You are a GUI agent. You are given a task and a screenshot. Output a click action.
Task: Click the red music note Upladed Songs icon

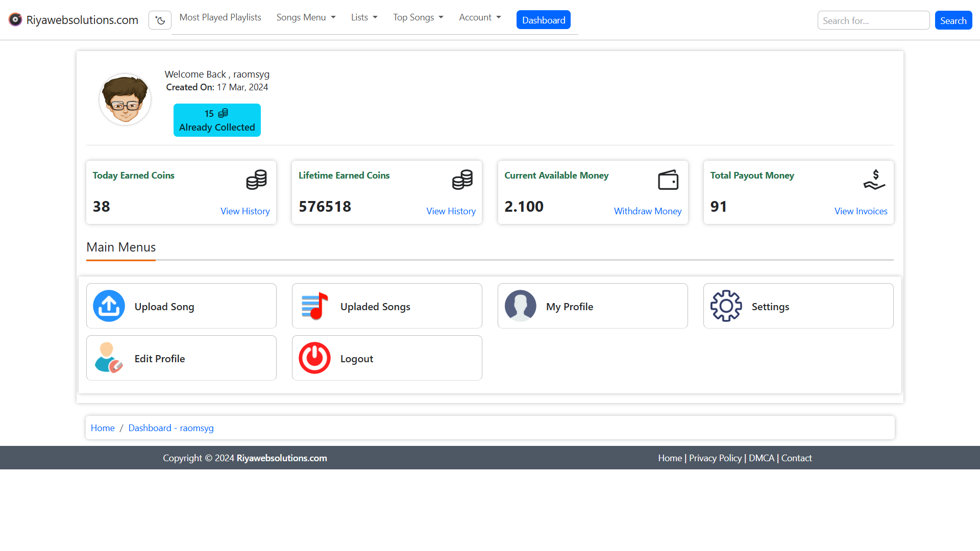(314, 306)
